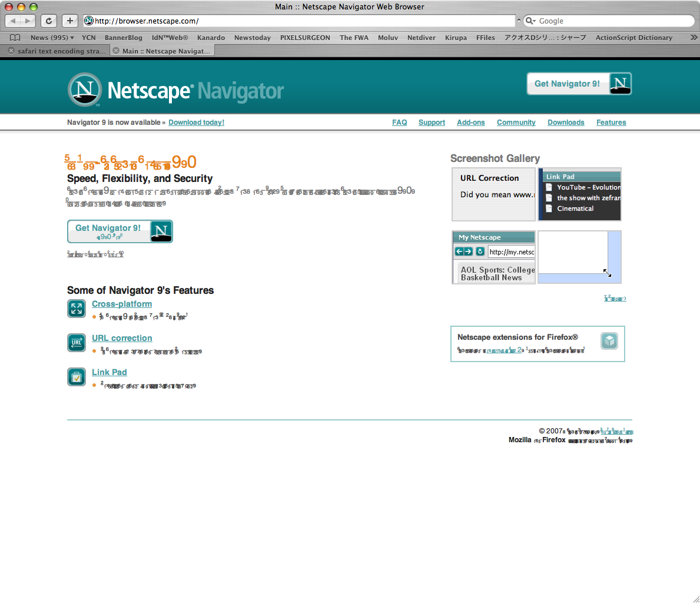Open the Features link
This screenshot has height=603, width=700.
pyautogui.click(x=611, y=122)
